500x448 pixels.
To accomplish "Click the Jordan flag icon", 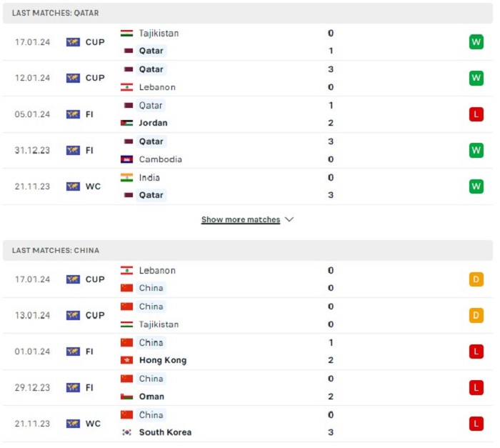I will (x=126, y=123).
